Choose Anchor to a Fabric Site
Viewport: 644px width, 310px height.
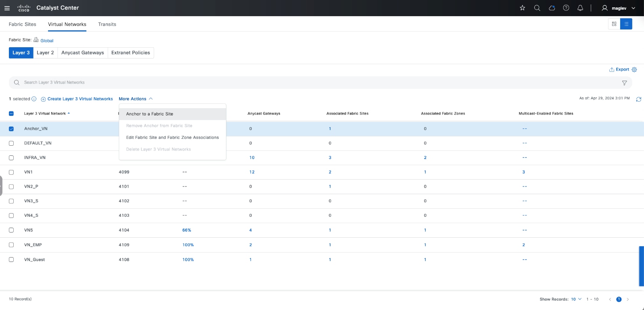tap(150, 114)
